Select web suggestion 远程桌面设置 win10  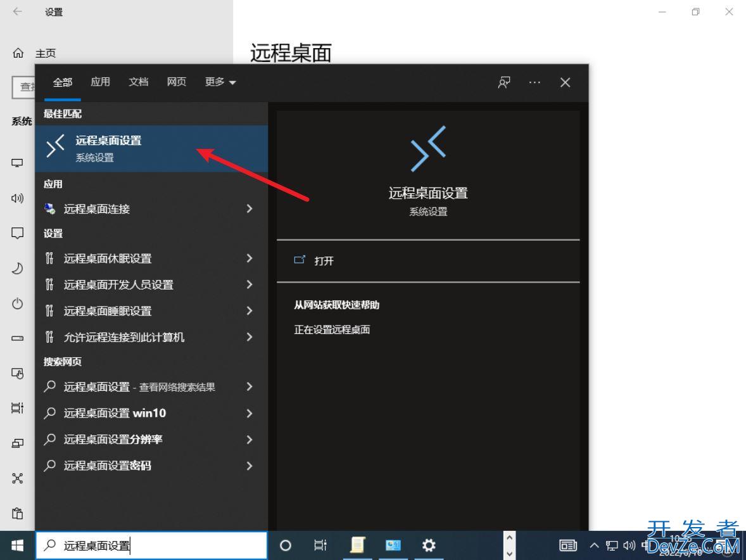pos(115,413)
